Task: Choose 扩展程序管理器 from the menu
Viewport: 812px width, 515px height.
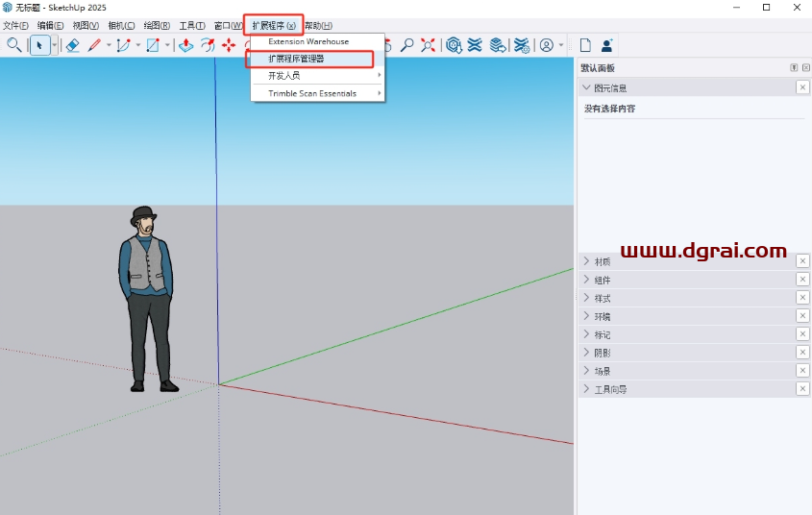Action: click(x=317, y=59)
